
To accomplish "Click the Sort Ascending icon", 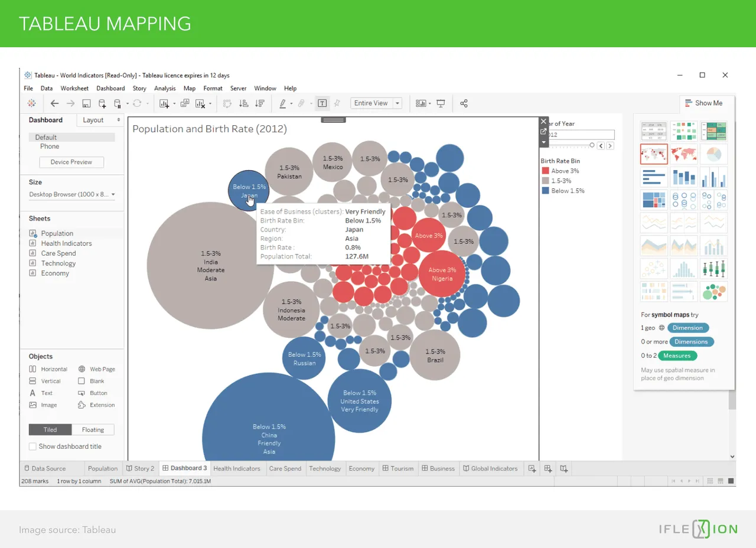I will [243, 103].
